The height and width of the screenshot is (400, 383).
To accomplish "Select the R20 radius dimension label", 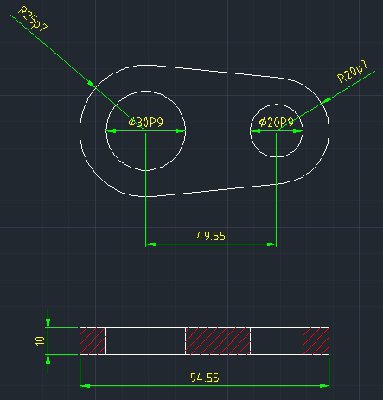I will [x=353, y=72].
